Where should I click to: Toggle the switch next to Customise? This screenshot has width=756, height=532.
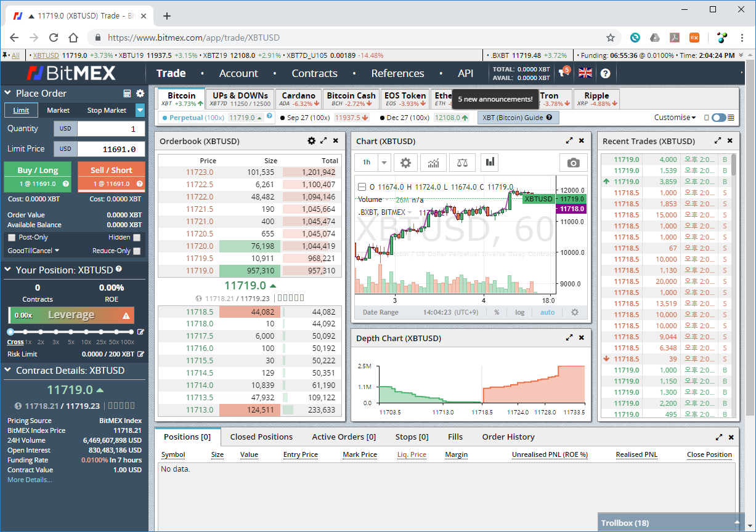pyautogui.click(x=718, y=118)
